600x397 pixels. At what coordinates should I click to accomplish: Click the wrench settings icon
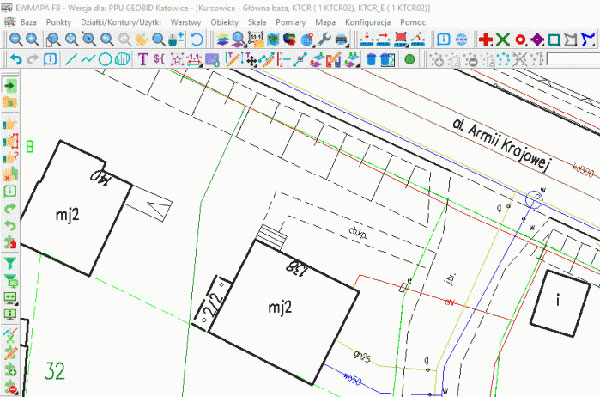tap(324, 39)
